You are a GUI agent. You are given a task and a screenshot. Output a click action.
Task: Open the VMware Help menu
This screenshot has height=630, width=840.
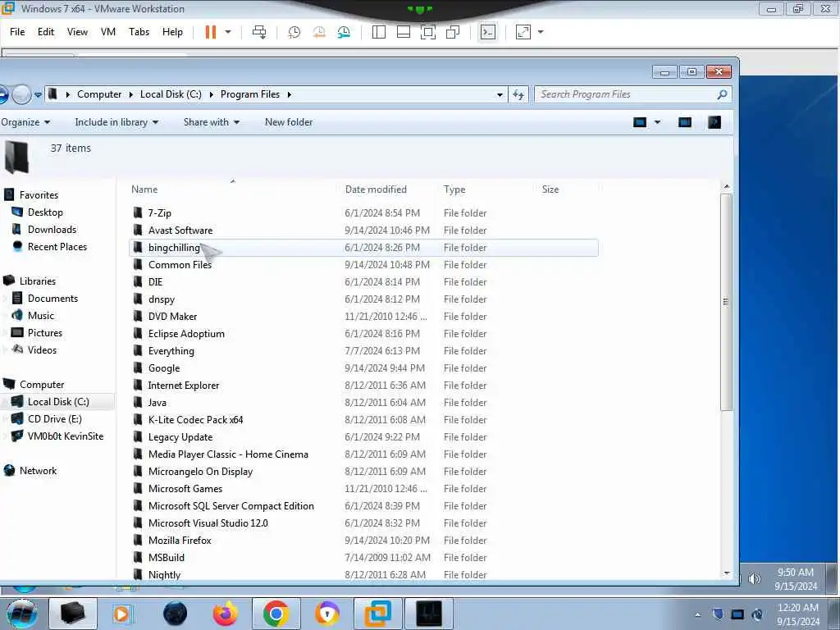tap(172, 32)
